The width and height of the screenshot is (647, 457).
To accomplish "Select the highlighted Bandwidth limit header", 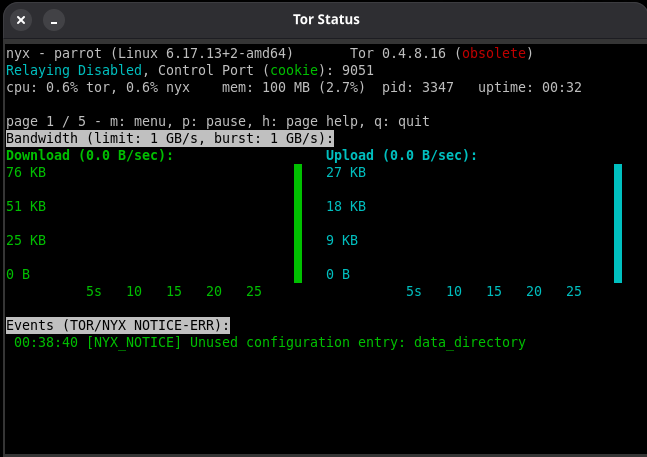I will pos(170,139).
